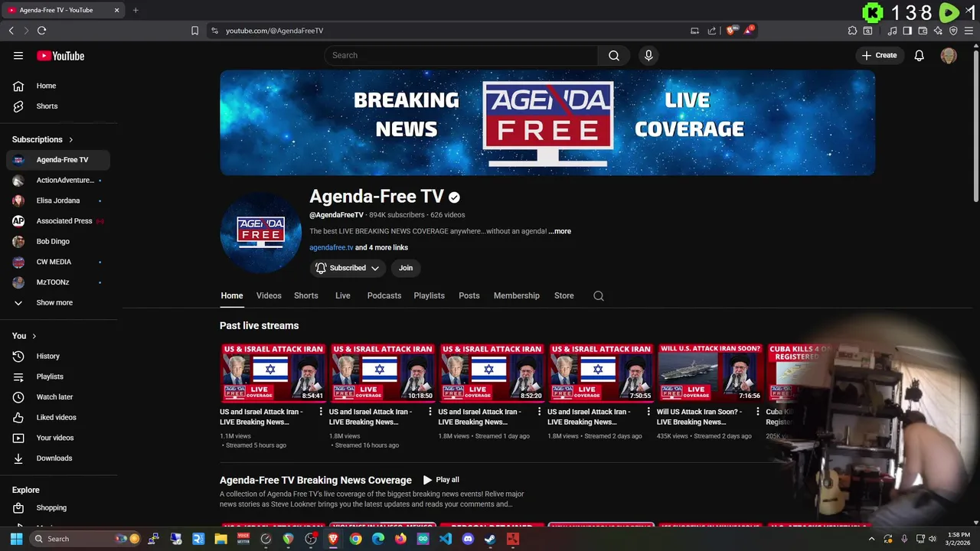This screenshot has width=980, height=551.
Task: Open options for first US and Israel stream
Action: [x=321, y=412]
